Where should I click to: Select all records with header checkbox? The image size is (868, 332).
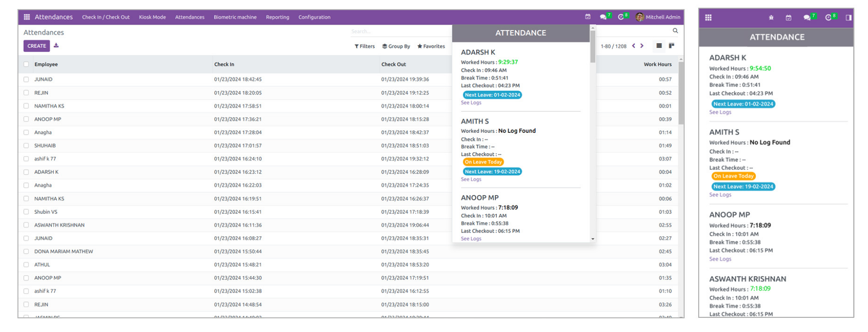click(x=26, y=64)
